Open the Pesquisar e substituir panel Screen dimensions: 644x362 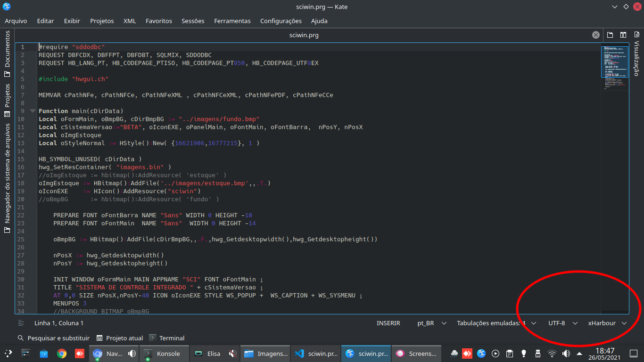click(x=53, y=338)
